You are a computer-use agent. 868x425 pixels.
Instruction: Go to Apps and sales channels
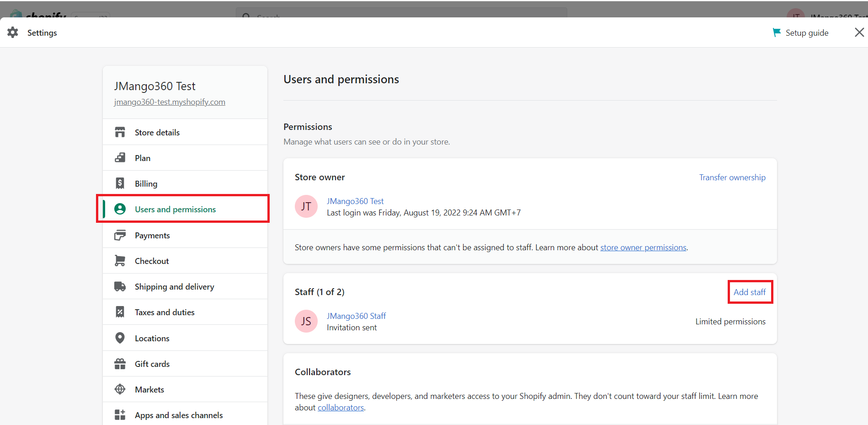coord(179,415)
